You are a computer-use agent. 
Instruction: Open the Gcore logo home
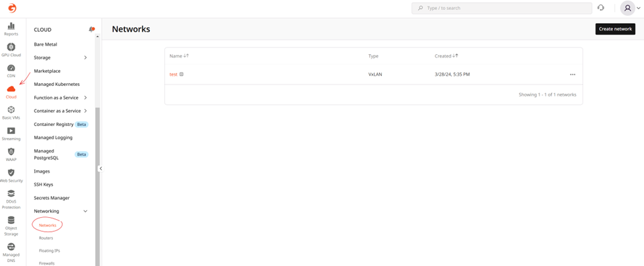point(12,8)
